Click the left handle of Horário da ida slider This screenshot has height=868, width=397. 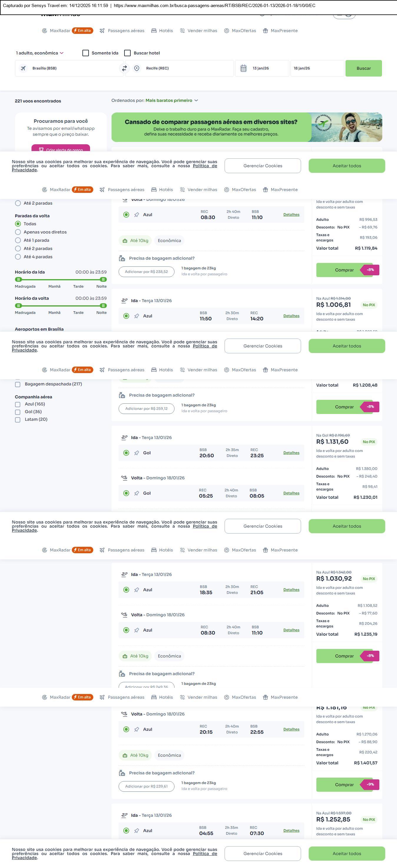19,279
